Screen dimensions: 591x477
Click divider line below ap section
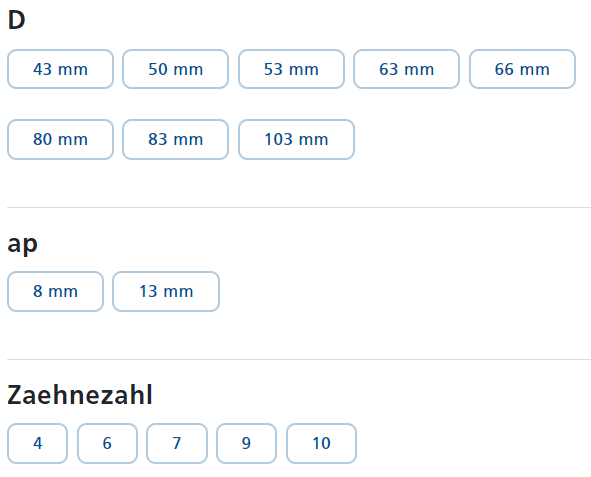299,359
